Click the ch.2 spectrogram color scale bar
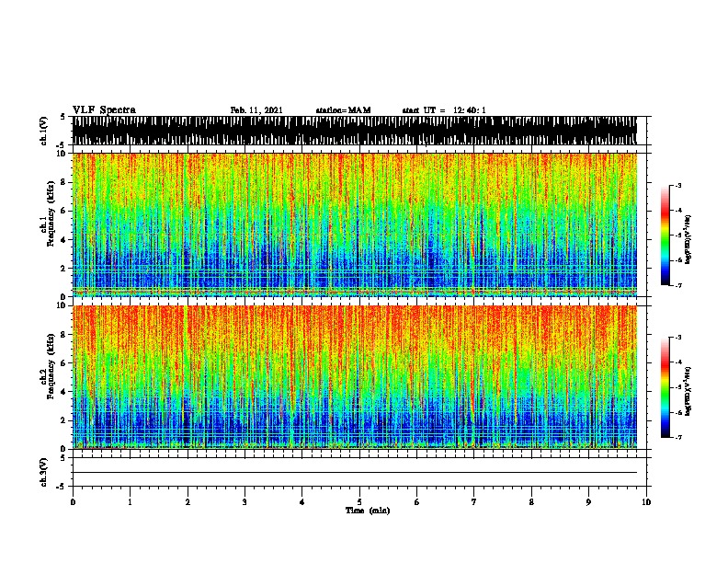Image resolution: width=728 pixels, height=563 pixels. point(665,387)
